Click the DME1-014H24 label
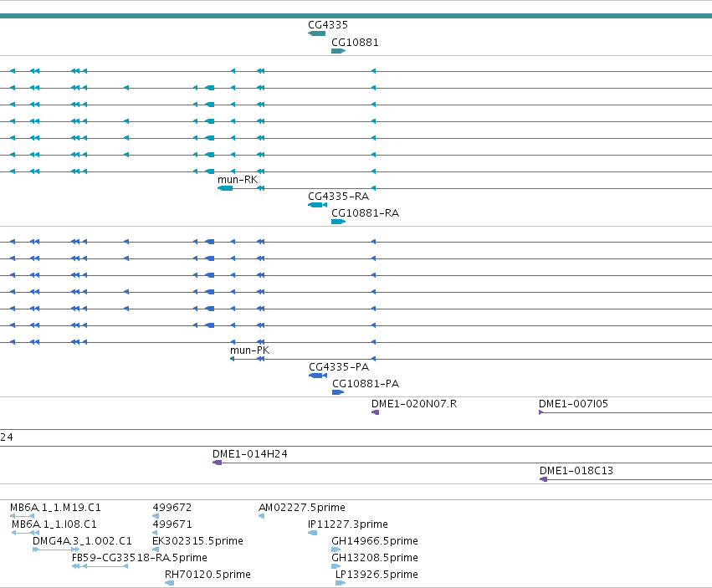 click(250, 454)
